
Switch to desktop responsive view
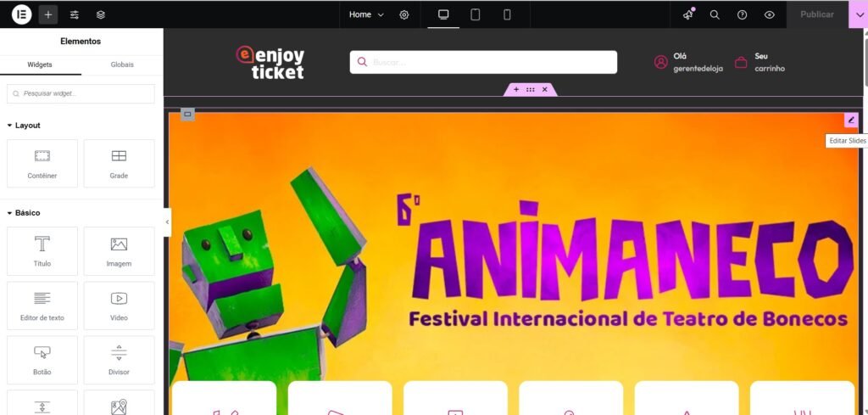point(443,15)
